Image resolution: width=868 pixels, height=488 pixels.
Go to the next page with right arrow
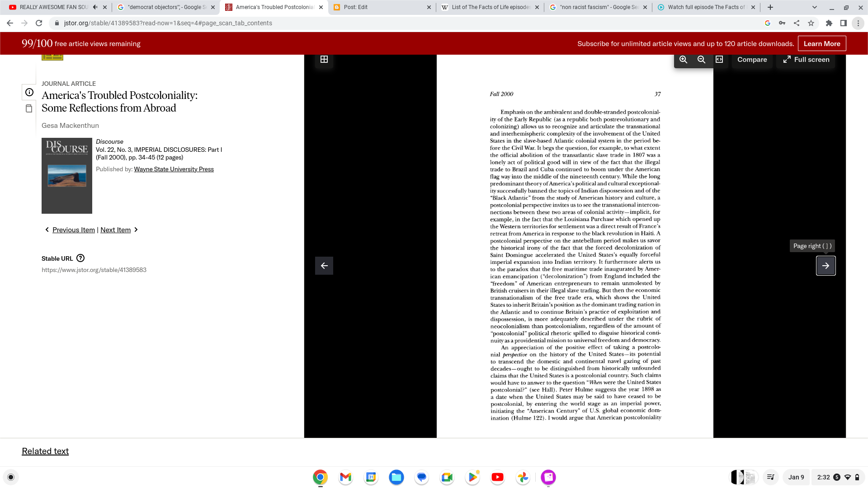[826, 266]
